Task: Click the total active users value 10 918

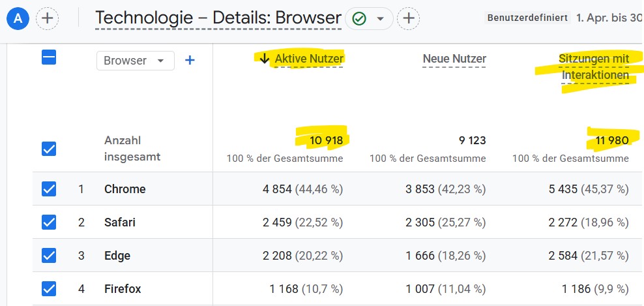Action: 326,141
